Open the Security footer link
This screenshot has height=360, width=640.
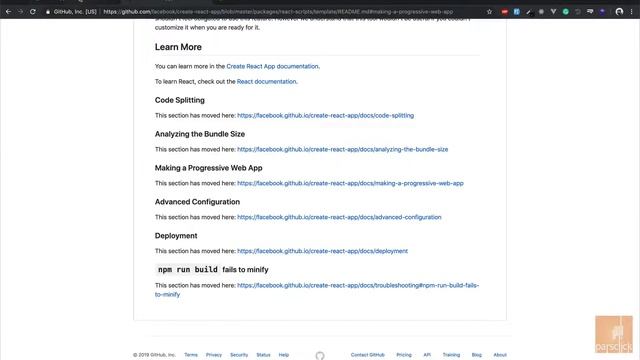coord(239,355)
